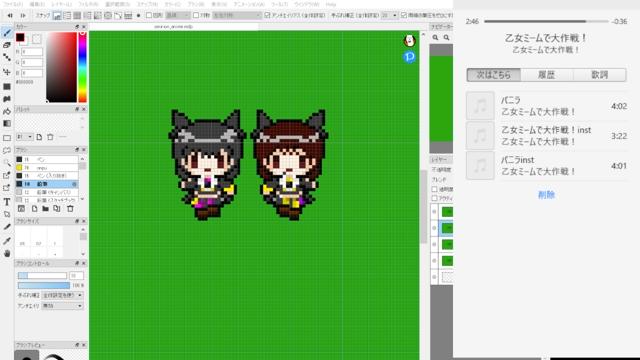Image resolution: width=640 pixels, height=360 pixels.
Task: Open the stabilizer dropdown in brush control
Action: pos(62,295)
